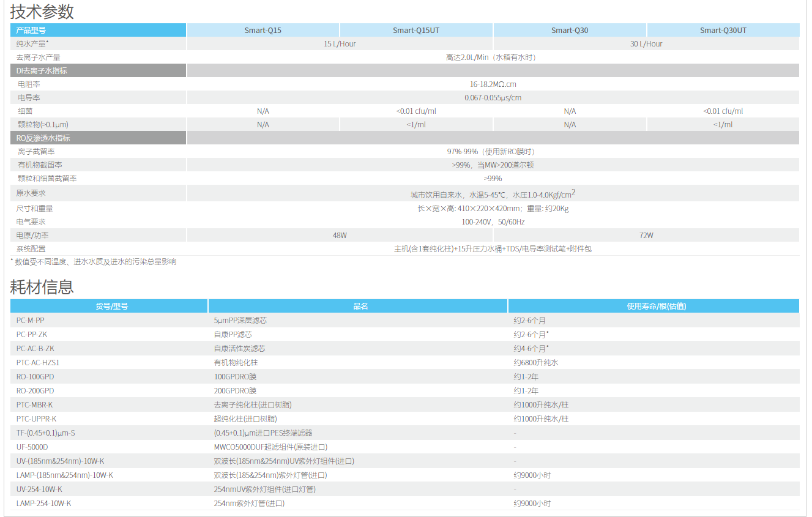The height and width of the screenshot is (517, 812).
Task: Click the Smart-Q30 column header
Action: pyautogui.click(x=570, y=30)
